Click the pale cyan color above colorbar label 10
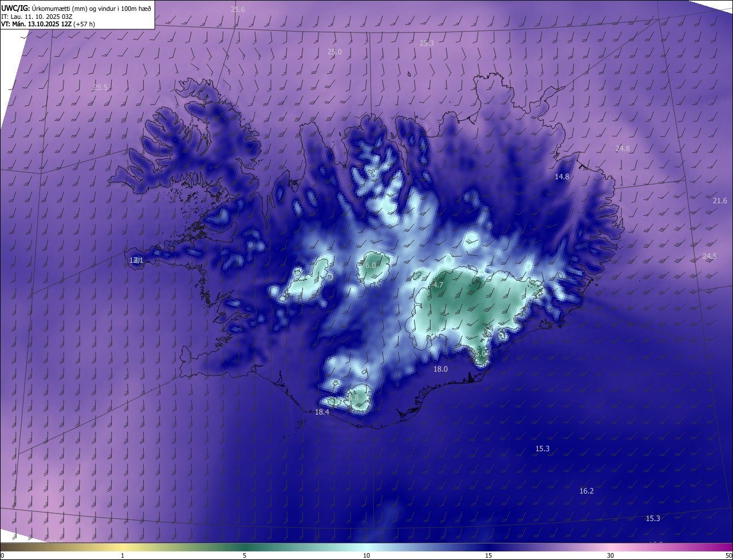This screenshot has width=733, height=560. pos(366,547)
